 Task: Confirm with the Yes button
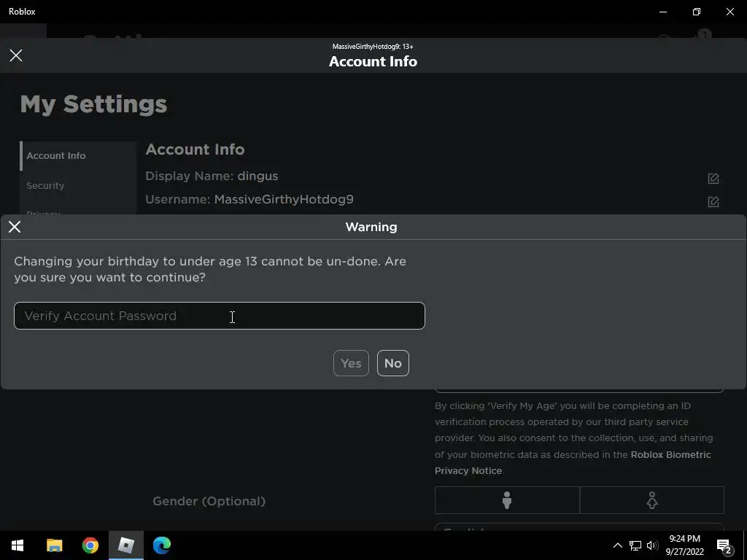tap(351, 363)
